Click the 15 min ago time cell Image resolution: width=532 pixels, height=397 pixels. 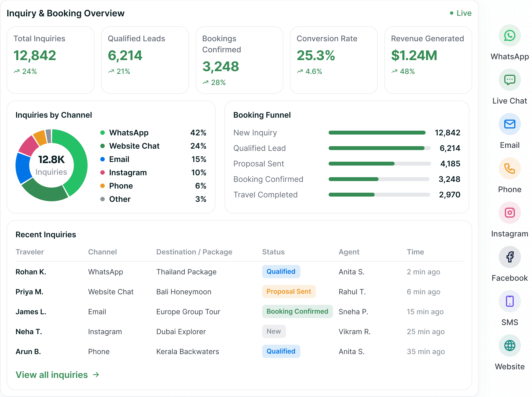pos(425,312)
